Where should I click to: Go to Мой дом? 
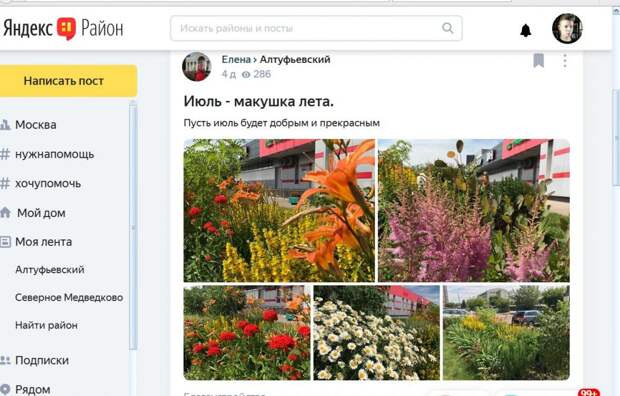pos(41,213)
